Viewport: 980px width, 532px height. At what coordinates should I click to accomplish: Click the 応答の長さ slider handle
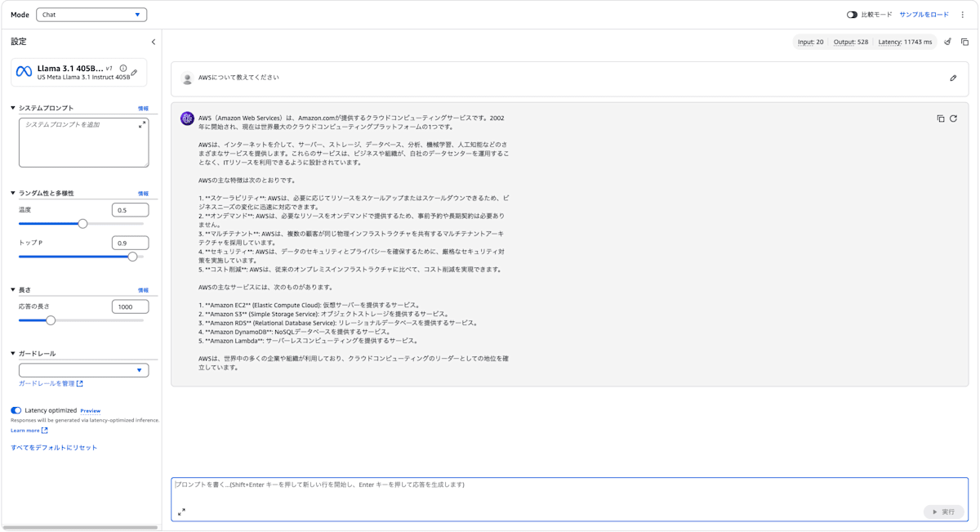coord(51,320)
